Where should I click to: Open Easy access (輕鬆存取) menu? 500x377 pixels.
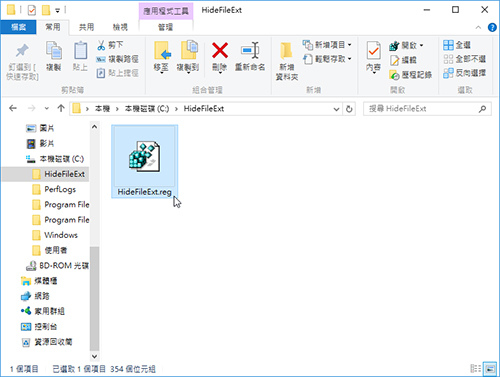(x=327, y=59)
